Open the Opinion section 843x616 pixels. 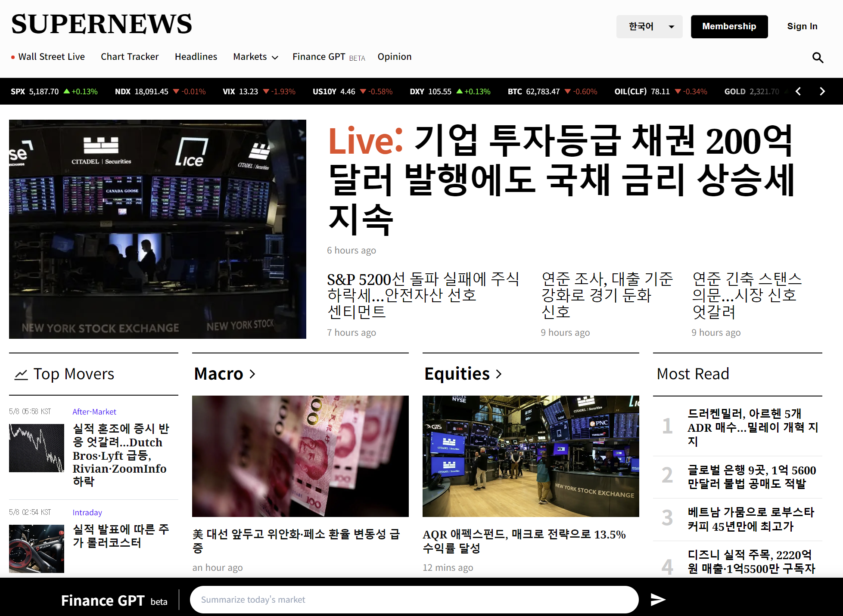click(395, 57)
